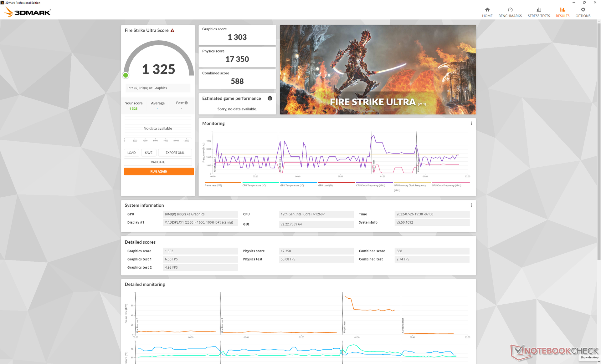Open the Home icon in navigation
The image size is (601, 364).
[487, 10]
